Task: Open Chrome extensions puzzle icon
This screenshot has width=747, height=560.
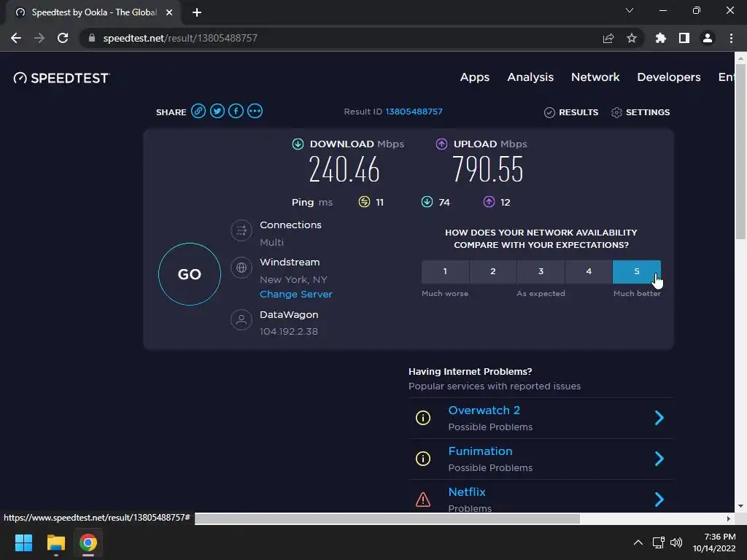Action: point(661,38)
